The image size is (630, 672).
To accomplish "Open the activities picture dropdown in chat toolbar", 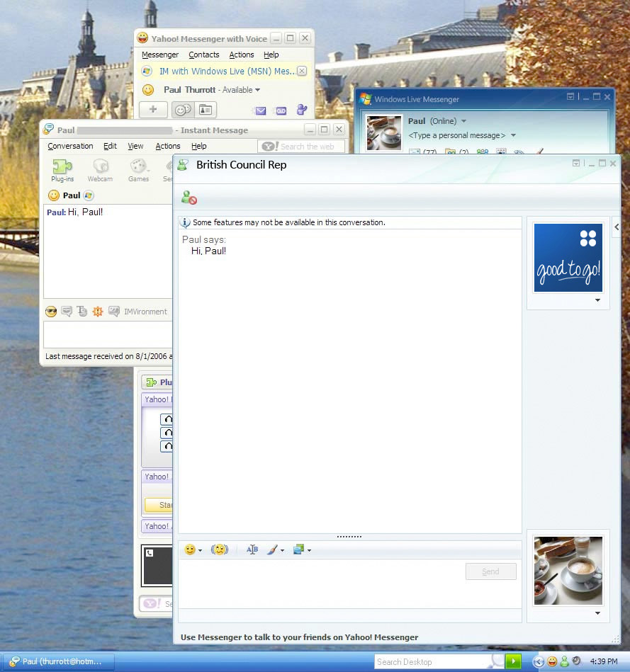I will (x=309, y=550).
